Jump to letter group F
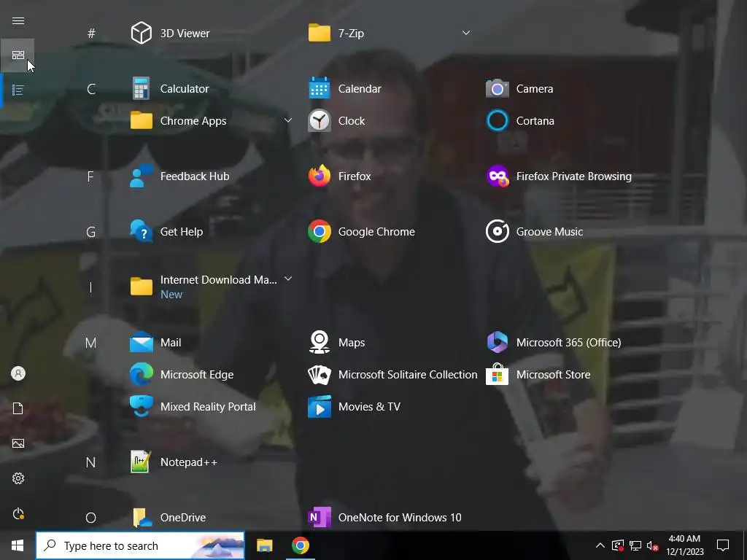Screen dimensions: 747x560 point(90,176)
